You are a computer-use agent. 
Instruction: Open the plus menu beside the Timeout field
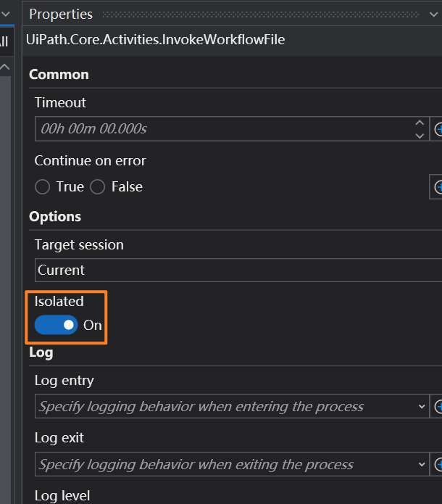436,129
